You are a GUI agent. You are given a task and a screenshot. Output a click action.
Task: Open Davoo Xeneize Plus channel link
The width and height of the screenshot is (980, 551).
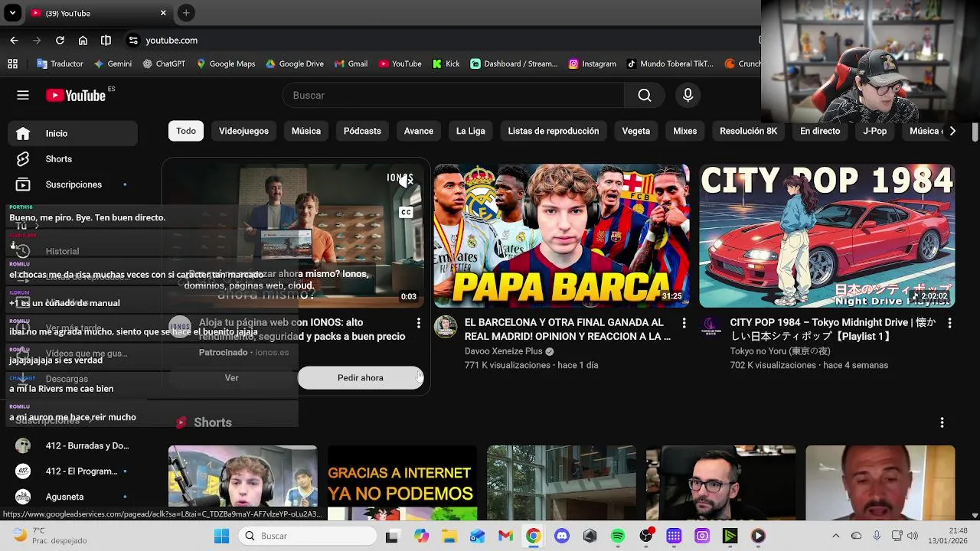point(504,351)
